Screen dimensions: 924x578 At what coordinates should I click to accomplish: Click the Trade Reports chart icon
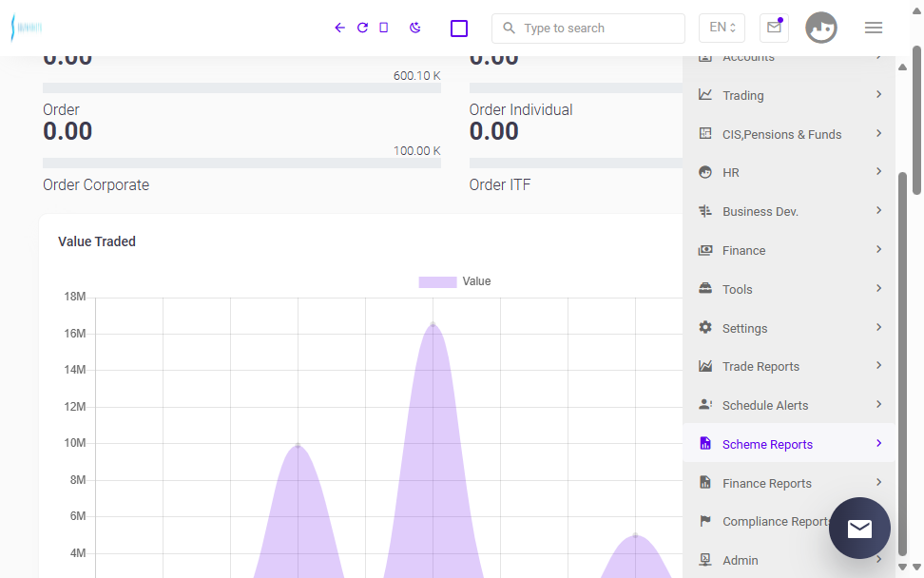(705, 366)
